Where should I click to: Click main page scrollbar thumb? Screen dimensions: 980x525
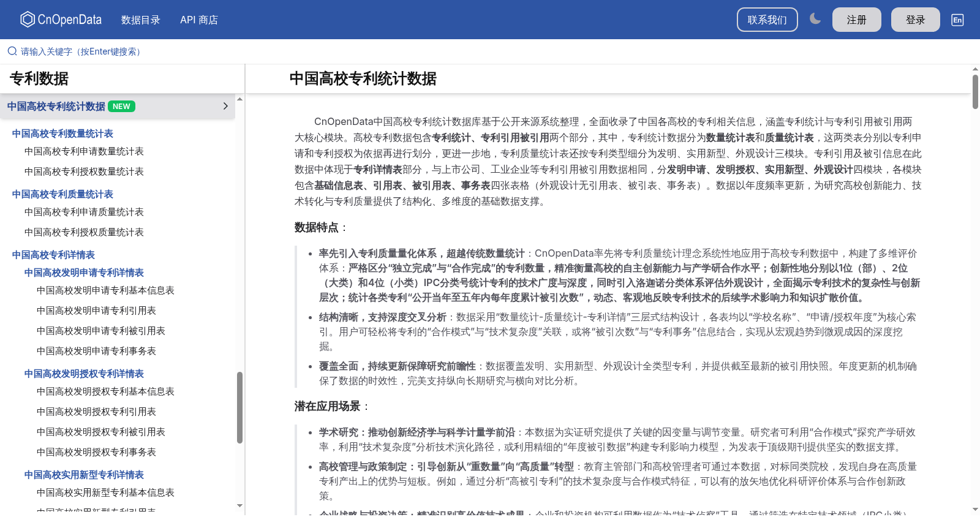975,92
